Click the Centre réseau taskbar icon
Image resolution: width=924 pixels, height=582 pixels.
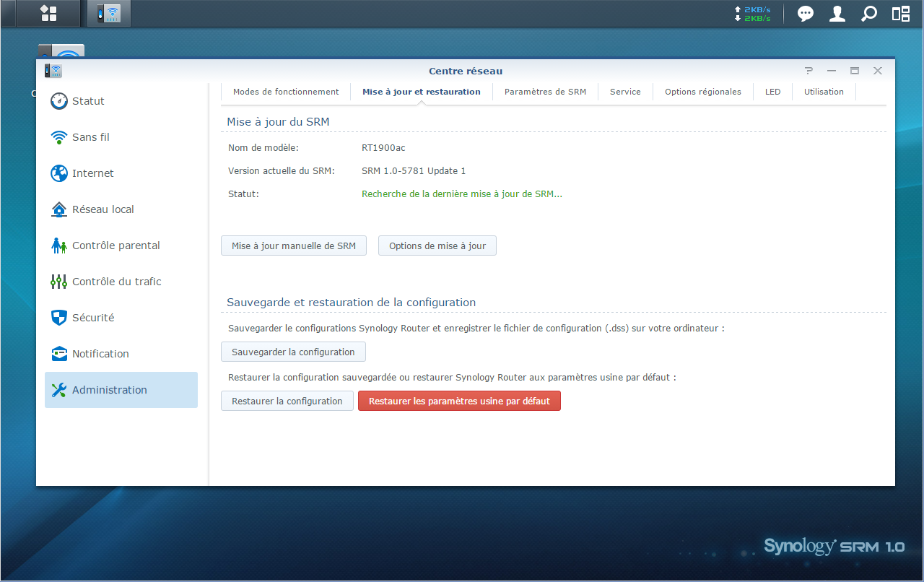(x=109, y=13)
